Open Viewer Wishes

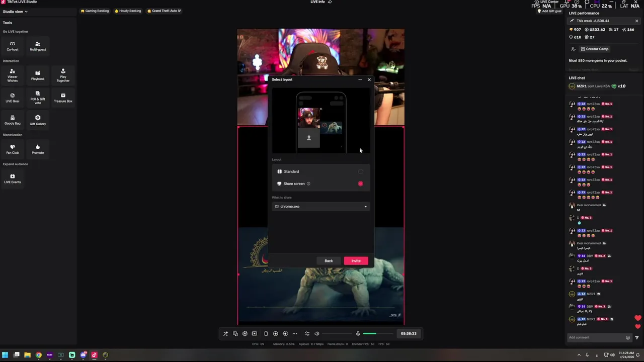tap(13, 75)
